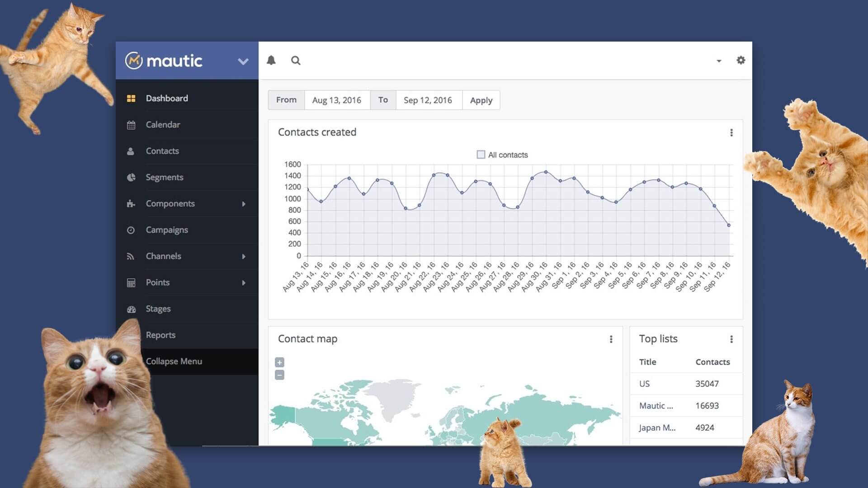Zoom out on the contact map
This screenshot has width=868, height=488.
coord(279,375)
